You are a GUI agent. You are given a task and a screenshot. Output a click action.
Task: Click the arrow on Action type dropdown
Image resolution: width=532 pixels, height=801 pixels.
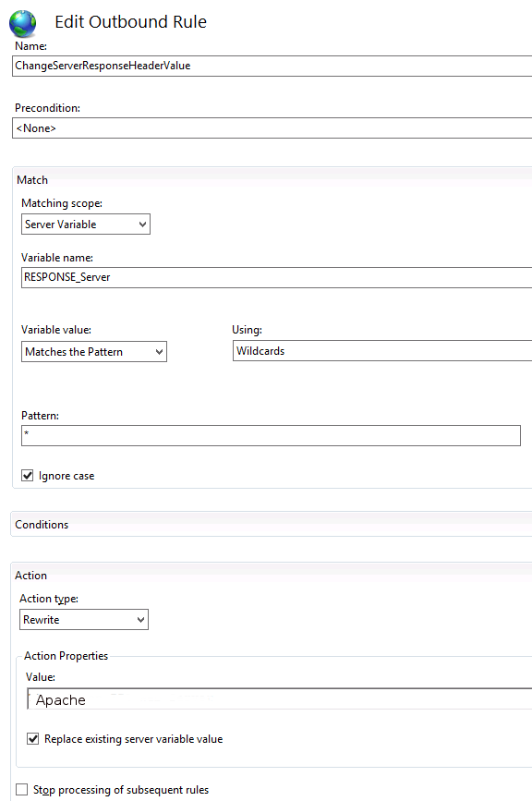pyautogui.click(x=141, y=620)
